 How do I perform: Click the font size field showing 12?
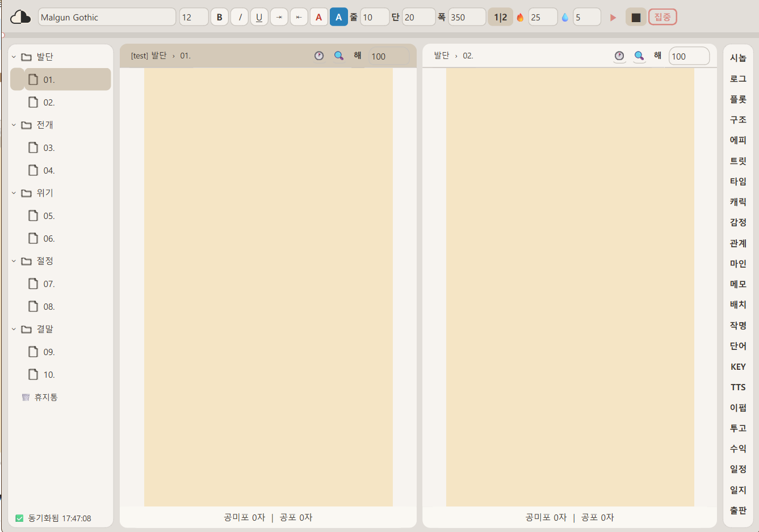[194, 17]
